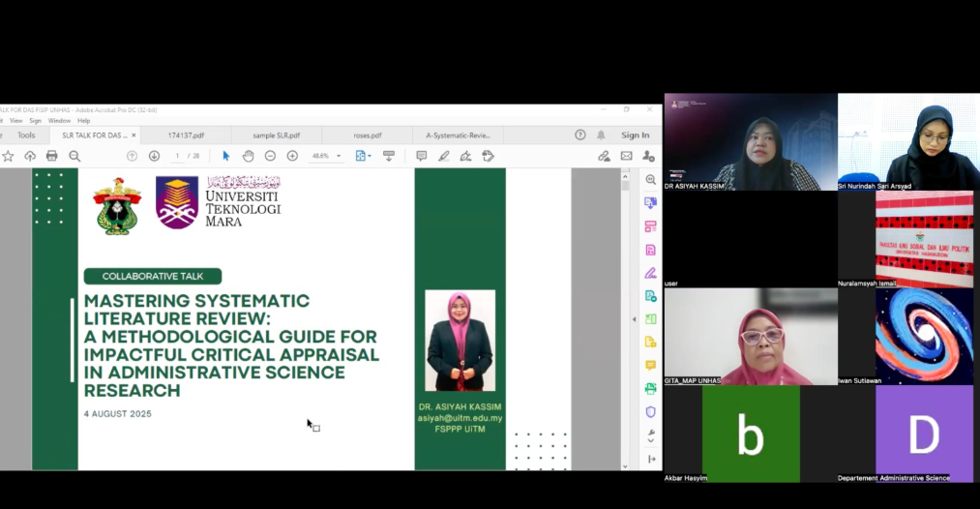Open the Tools view
The image size is (980, 509).
click(26, 135)
